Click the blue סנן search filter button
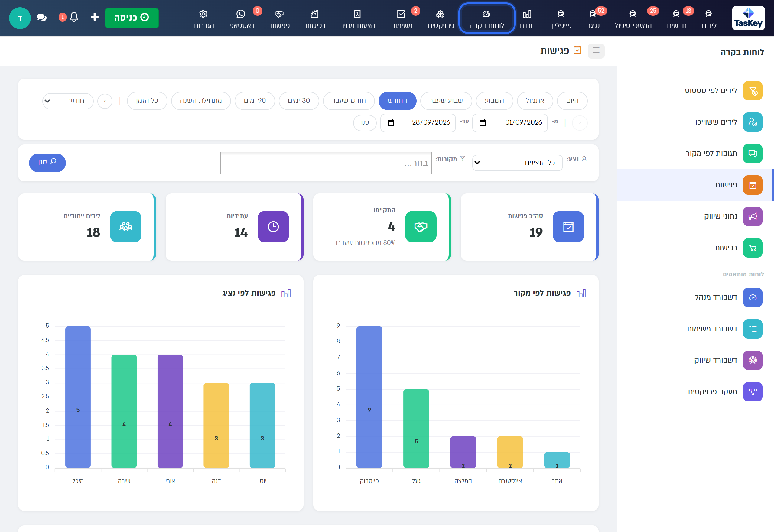 click(x=47, y=163)
